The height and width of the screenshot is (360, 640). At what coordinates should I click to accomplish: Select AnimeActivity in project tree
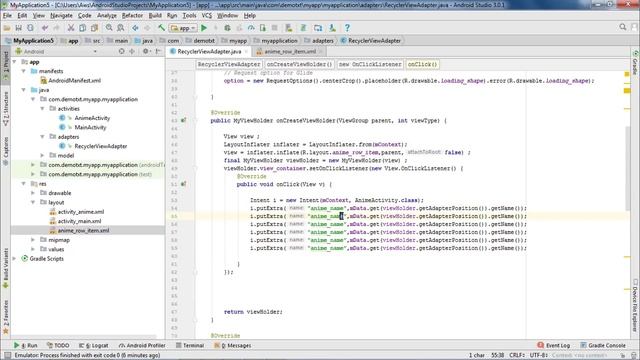pos(92,118)
